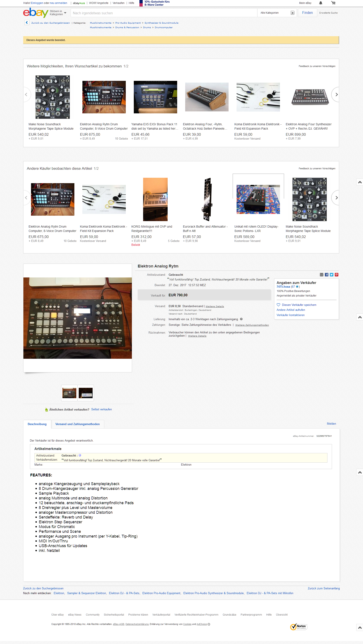The width and height of the screenshot is (363, 644).
Task: Open the Drumcomputer category breadcrumb
Action: click(164, 28)
